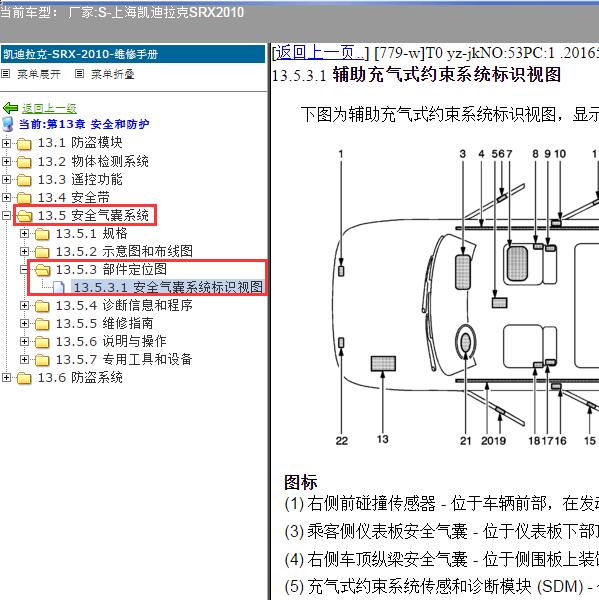Click 当前:第13章 安全和防护 label
Viewport: 599px width, 600px height.
pyautogui.click(x=84, y=124)
